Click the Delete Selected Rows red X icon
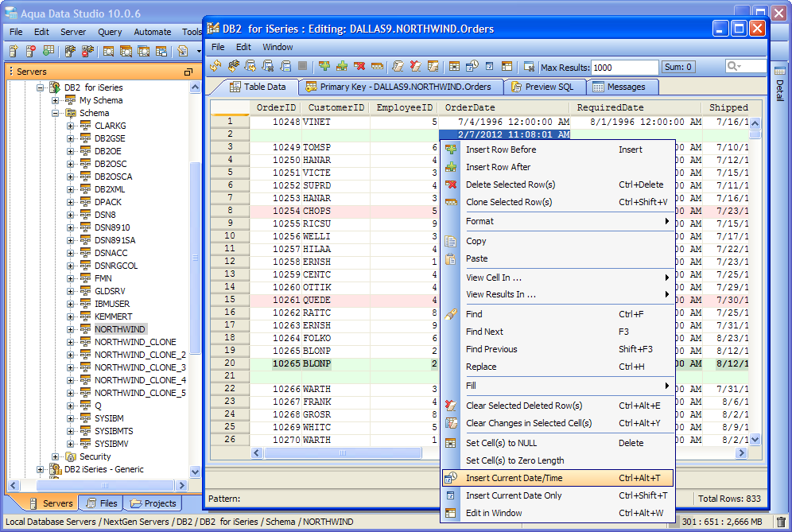This screenshot has width=792, height=532. tap(359, 66)
